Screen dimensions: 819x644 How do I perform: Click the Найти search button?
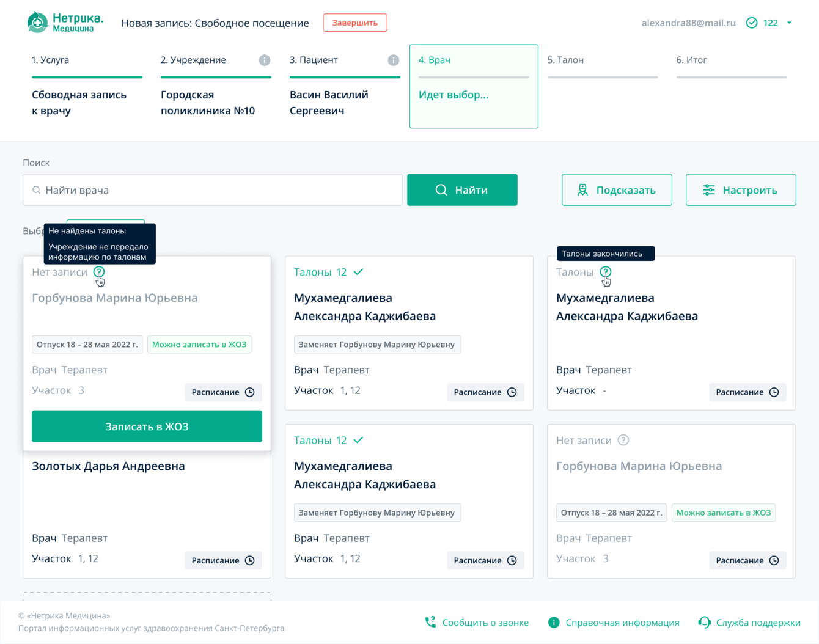[x=462, y=190]
